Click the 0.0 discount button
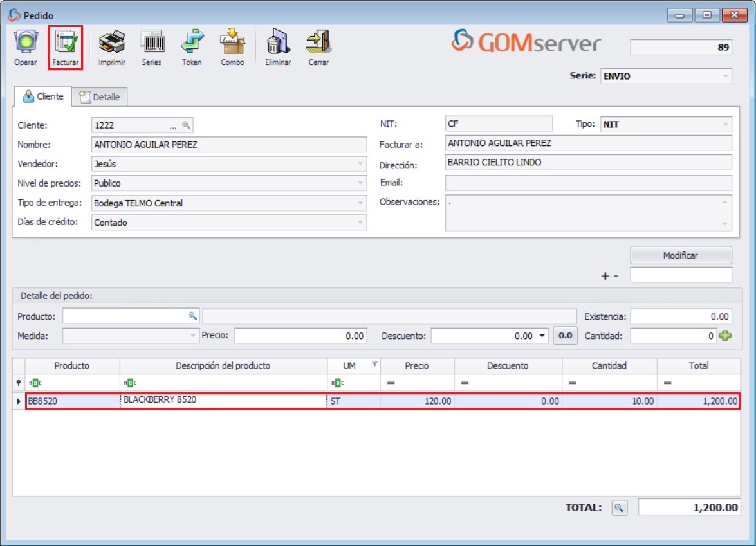This screenshot has width=756, height=546. (566, 336)
